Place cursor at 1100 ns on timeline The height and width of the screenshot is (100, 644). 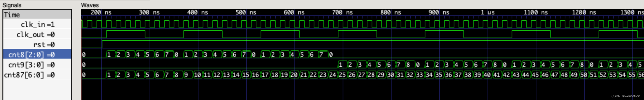[x=536, y=12]
